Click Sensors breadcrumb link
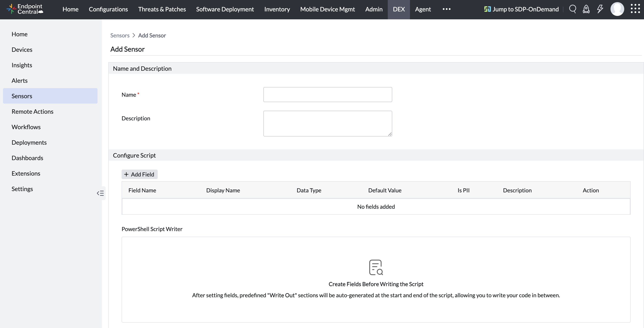Screen dimensions: 644x328 point(120,35)
